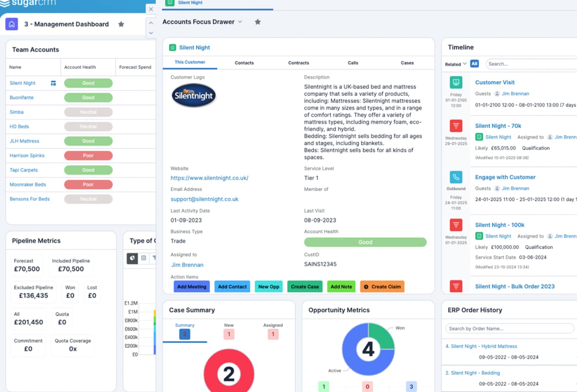Switch to the Calls tab
577x392 pixels.
point(353,63)
